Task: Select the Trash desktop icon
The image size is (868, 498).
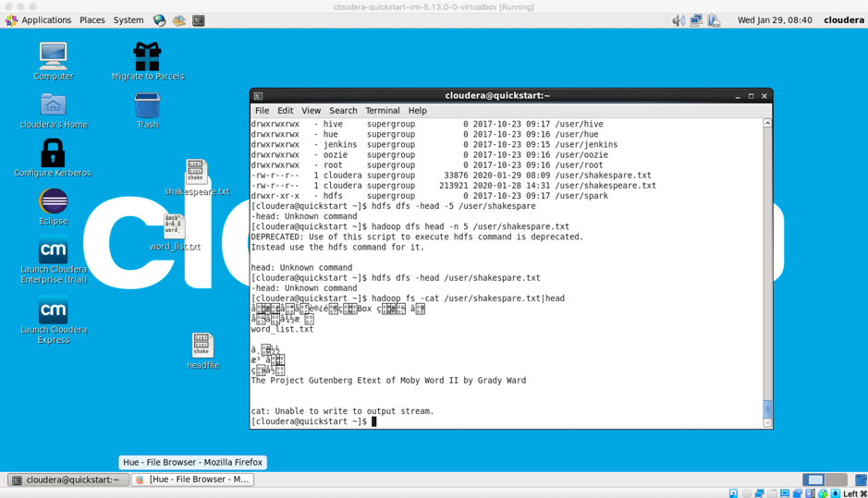Action: [x=147, y=111]
